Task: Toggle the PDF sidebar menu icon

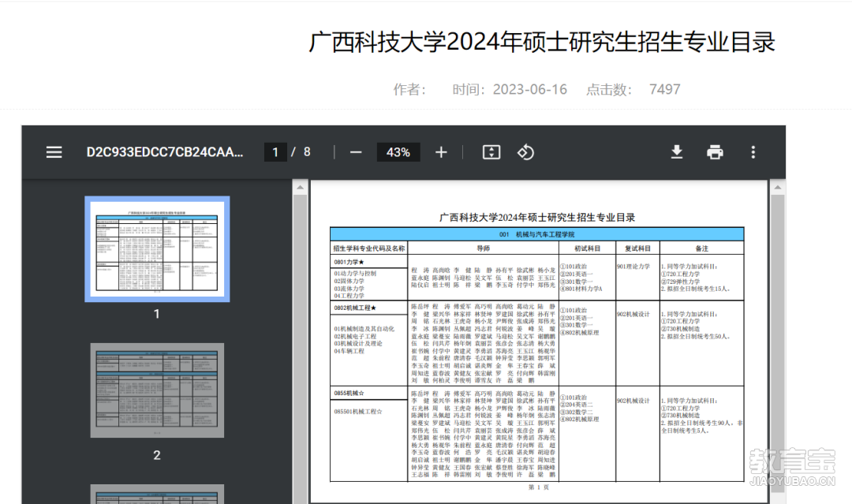Action: [54, 152]
